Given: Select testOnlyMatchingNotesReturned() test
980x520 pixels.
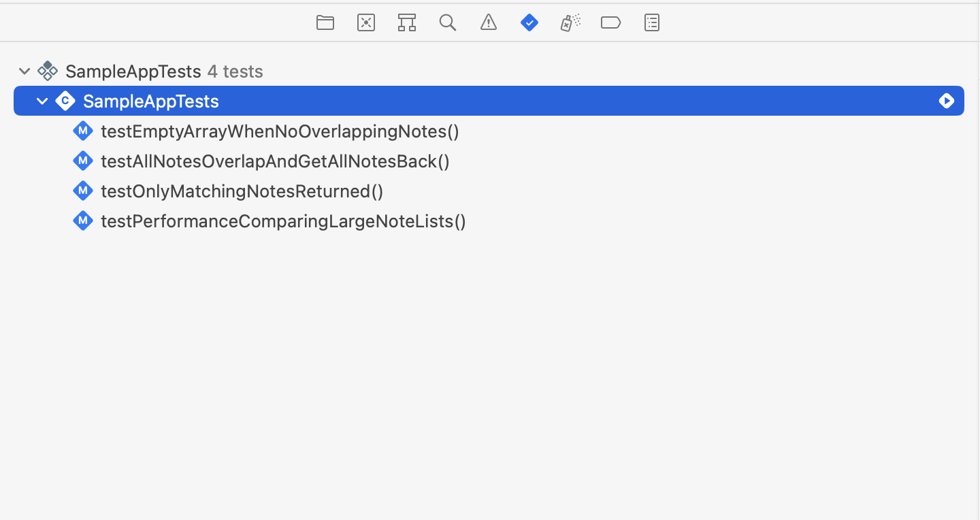Looking at the screenshot, I should (242, 191).
